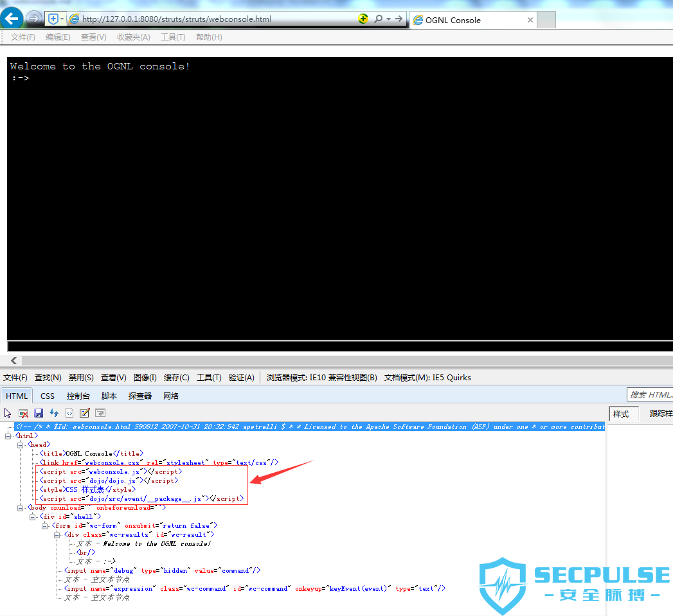Image resolution: width=673 pixels, height=616 pixels.
Task: Open developer tools 禁用(S) menu
Action: (x=81, y=378)
